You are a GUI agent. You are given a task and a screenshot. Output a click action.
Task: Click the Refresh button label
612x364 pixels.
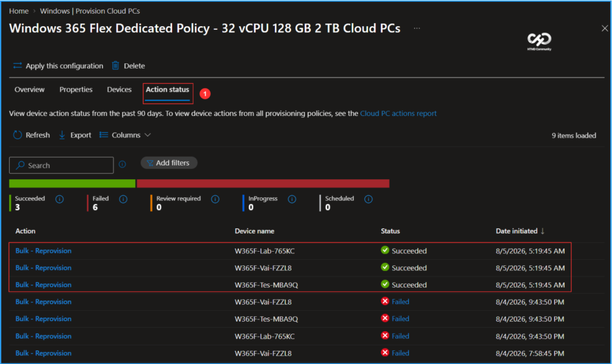38,135
